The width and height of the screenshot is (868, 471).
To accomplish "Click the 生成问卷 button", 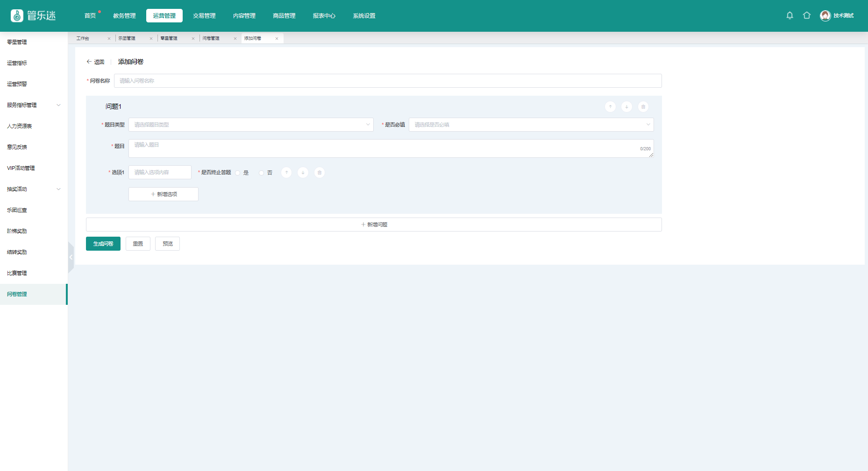I will coord(103,244).
